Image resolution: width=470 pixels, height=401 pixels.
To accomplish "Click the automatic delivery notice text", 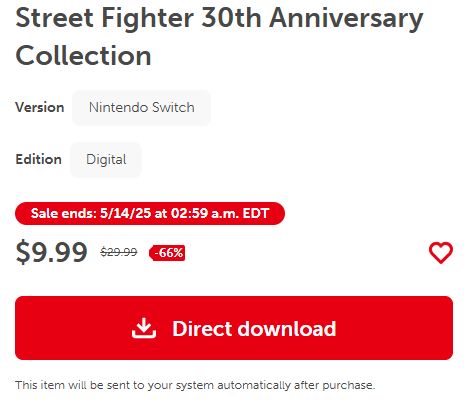I will tap(195, 385).
